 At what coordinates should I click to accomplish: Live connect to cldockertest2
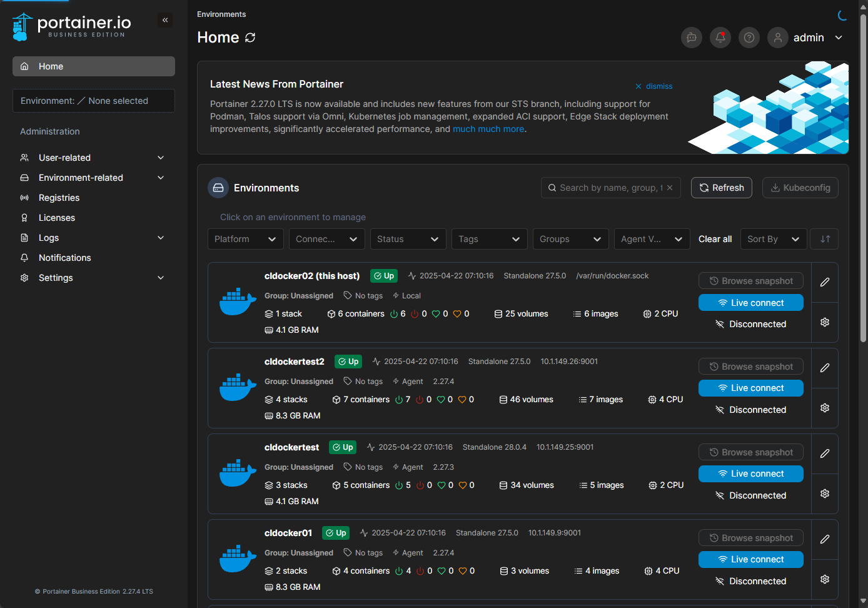(x=751, y=388)
